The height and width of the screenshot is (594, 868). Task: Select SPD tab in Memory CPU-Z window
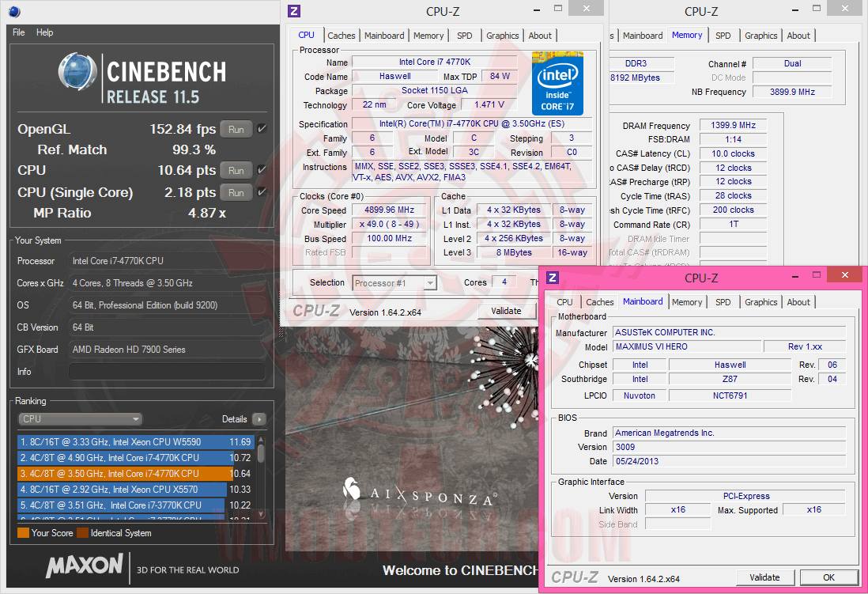pos(723,36)
